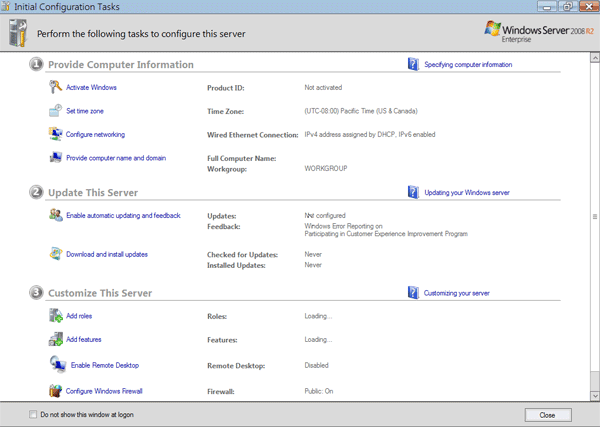Click the 'Wired Ethernet Connection:' label

(x=253, y=135)
